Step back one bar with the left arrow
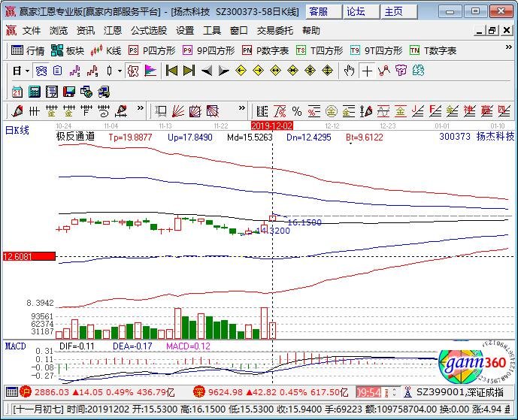Viewport: 518px width, 420px height. (x=207, y=71)
